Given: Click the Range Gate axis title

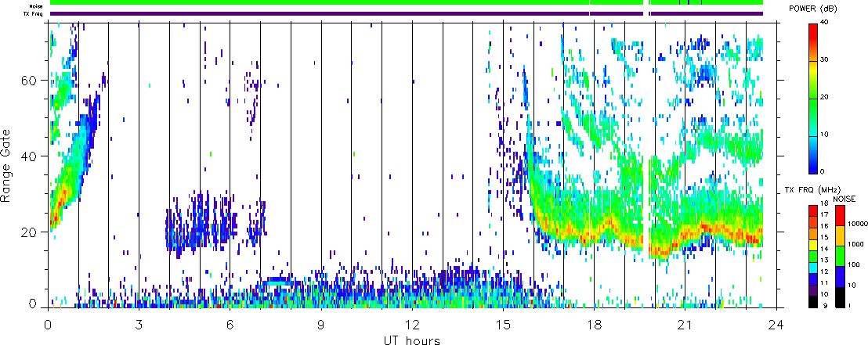Looking at the screenshot, I should (x=6, y=165).
